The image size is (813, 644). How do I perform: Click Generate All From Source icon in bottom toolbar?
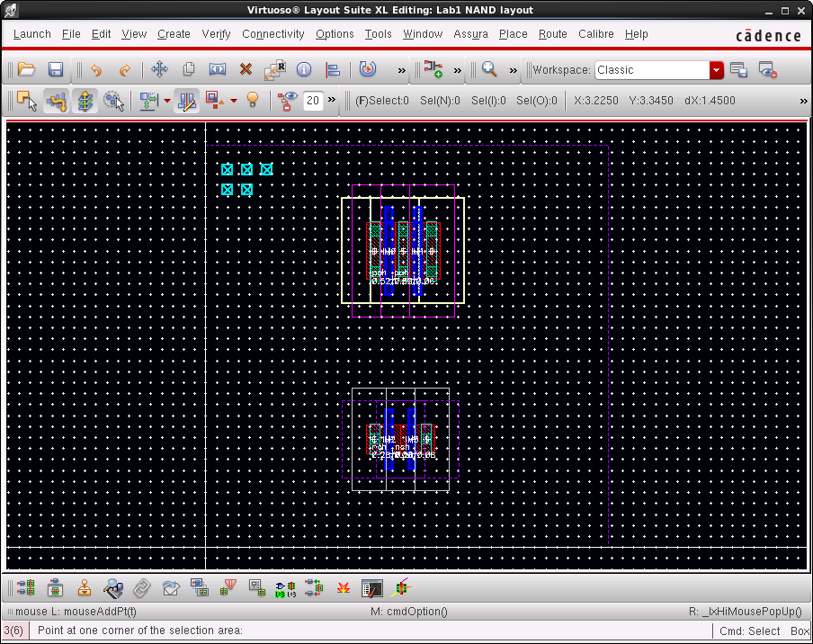pos(26,588)
